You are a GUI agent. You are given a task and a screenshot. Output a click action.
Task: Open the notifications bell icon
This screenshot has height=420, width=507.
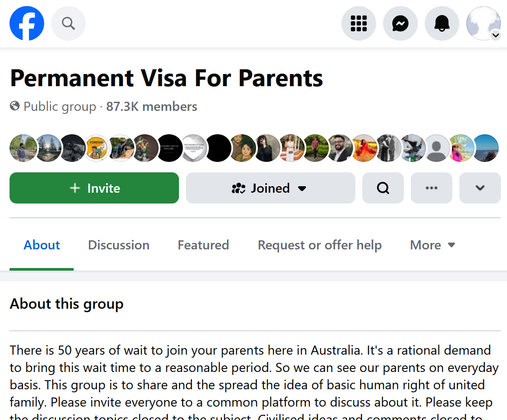point(442,23)
